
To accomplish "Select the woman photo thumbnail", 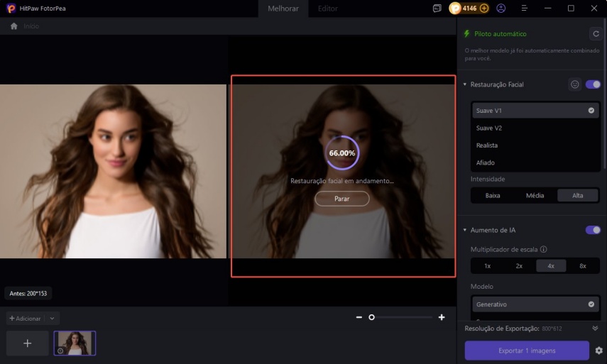I will pos(75,343).
